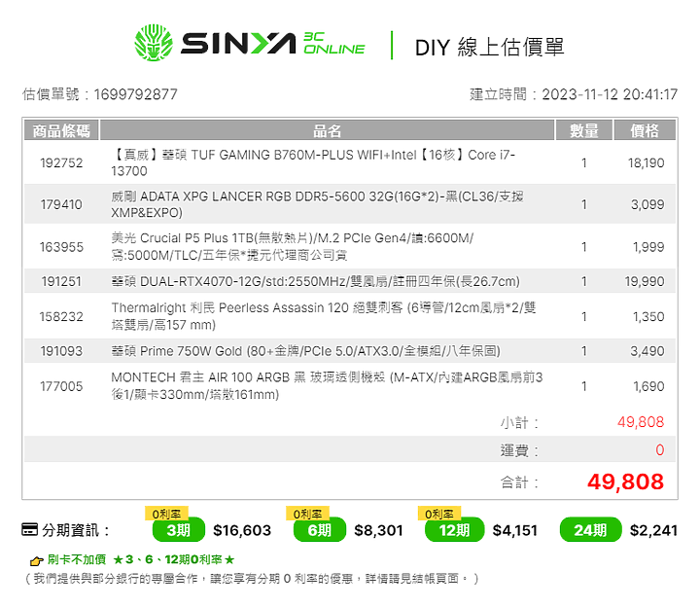
Task: Click barcode 191093
Action: tap(61, 351)
